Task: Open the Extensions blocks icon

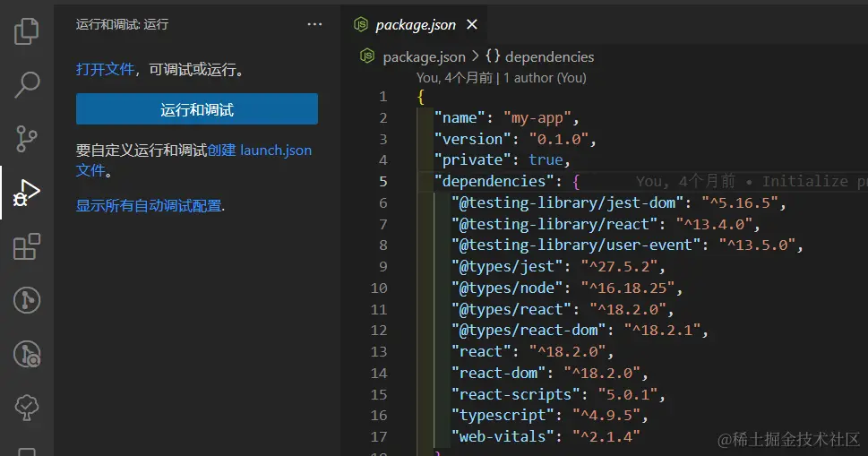Action: [x=27, y=246]
